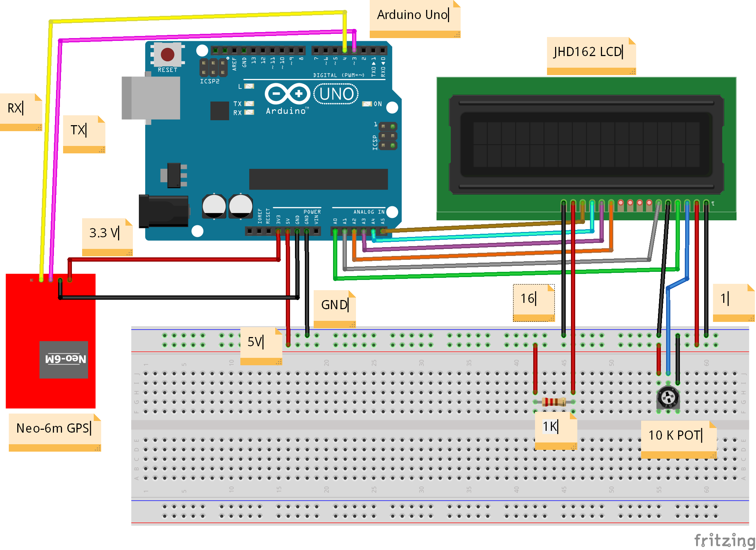Select the 16 pin note label
This screenshot has width=756, height=550.
click(x=534, y=303)
